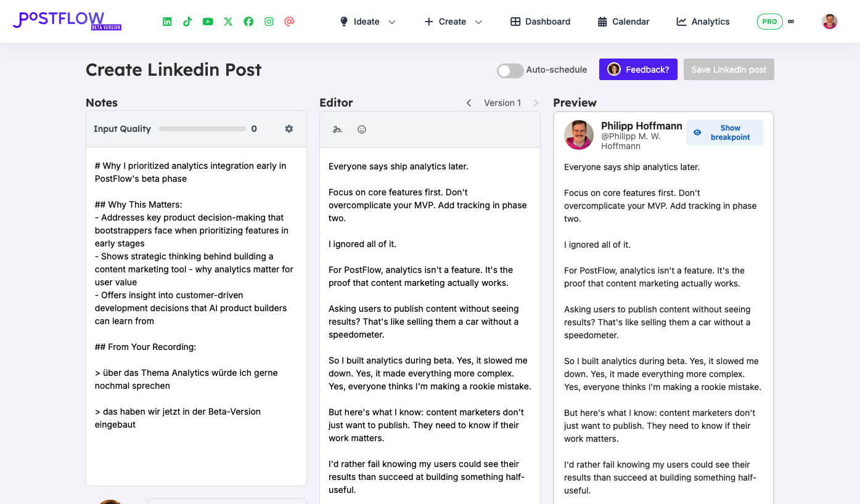Click the Instagram icon in the top bar

[269, 21]
